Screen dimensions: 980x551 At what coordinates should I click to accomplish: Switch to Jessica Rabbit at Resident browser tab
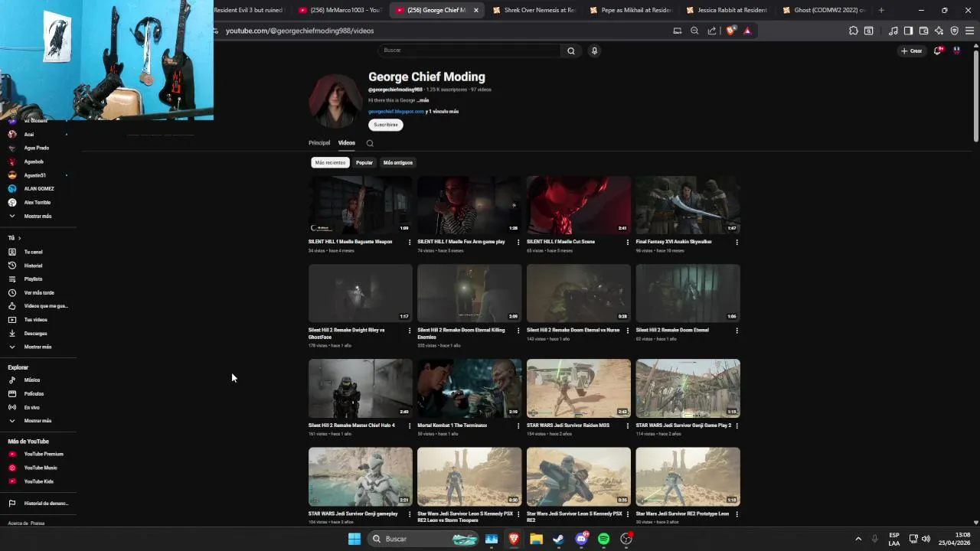[727, 10]
